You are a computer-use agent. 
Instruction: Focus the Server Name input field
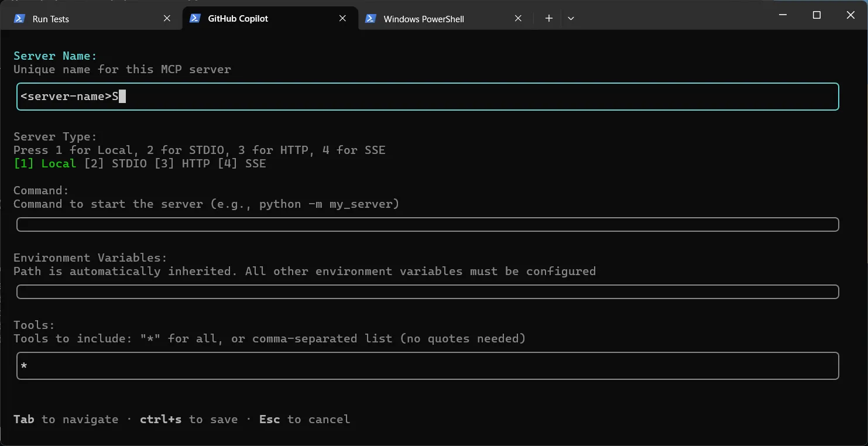tap(428, 97)
